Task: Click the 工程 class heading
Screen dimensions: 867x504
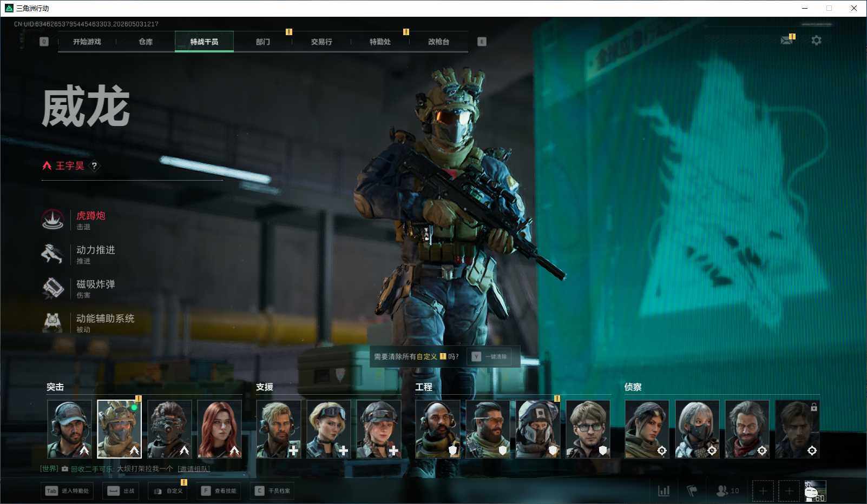Action: pos(424,387)
